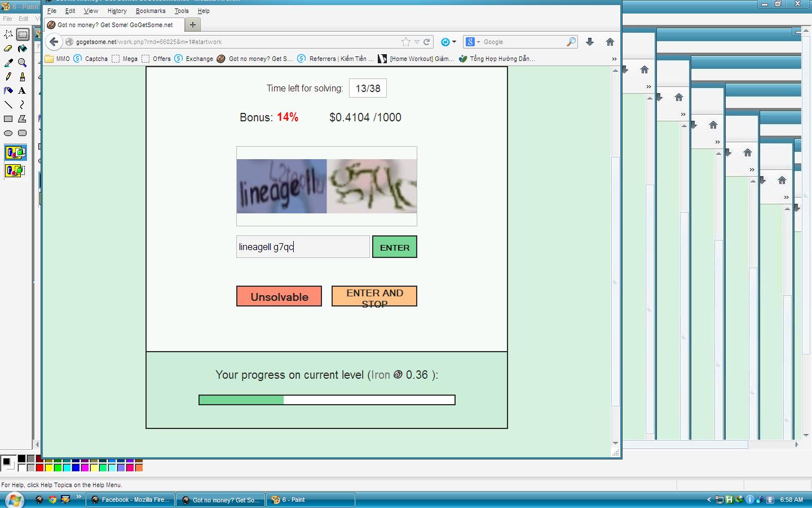Open the Exchange bookmark
Viewport: 812px width, 508px height.
click(194, 59)
